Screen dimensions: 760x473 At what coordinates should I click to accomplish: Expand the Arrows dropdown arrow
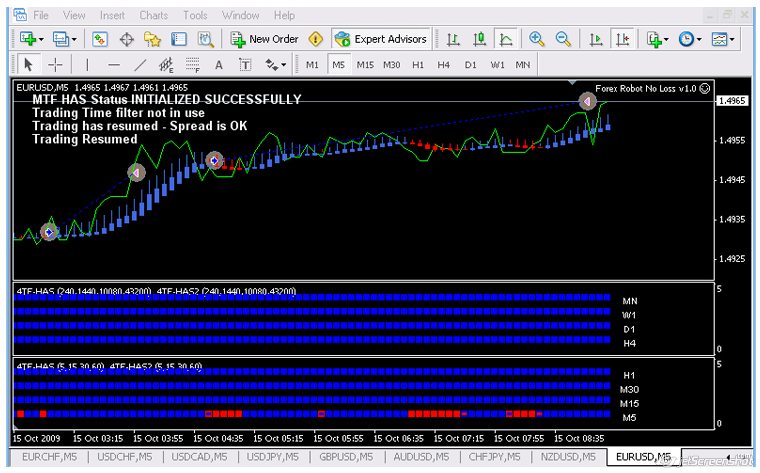coord(284,65)
